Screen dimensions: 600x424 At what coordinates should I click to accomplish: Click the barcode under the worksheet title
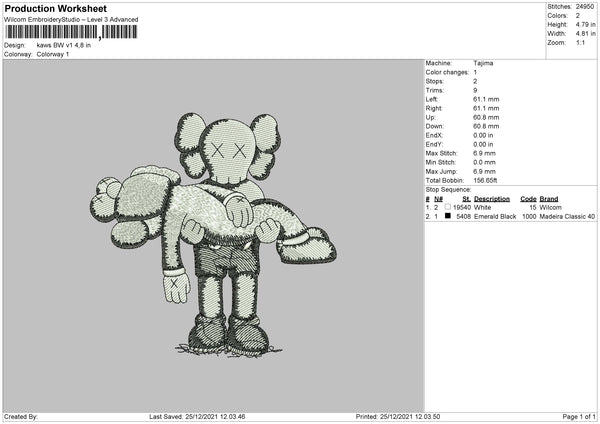[72, 32]
